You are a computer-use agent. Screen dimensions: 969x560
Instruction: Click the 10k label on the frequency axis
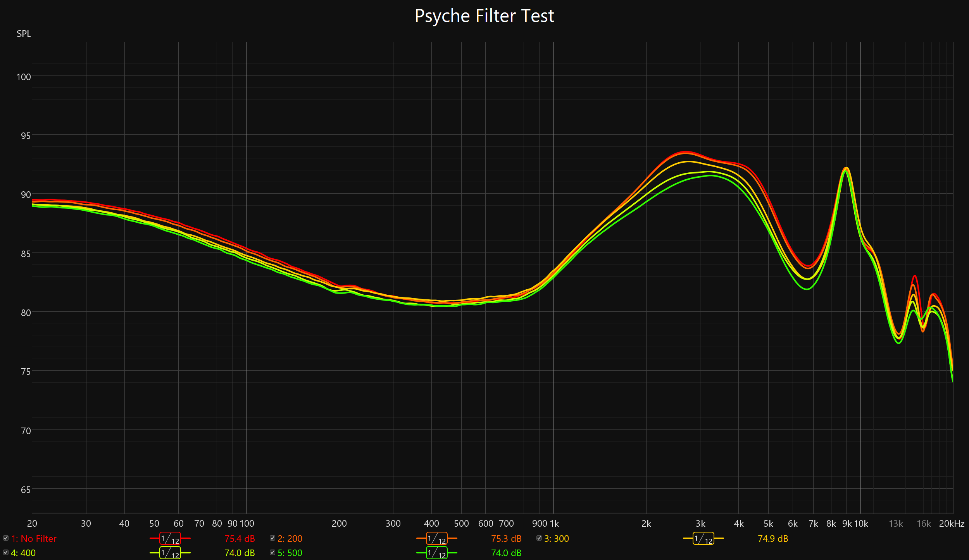click(x=861, y=524)
